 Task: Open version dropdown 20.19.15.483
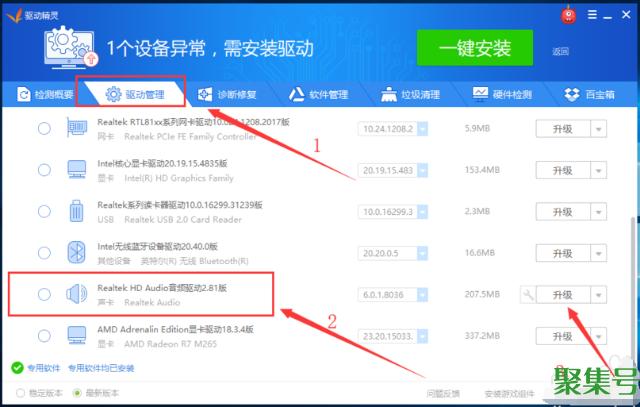(422, 170)
